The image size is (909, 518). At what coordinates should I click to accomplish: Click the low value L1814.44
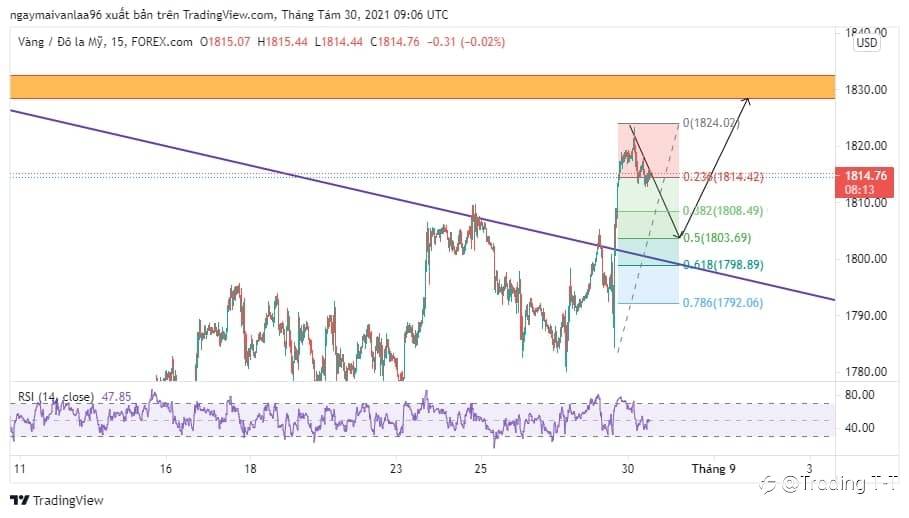click(339, 42)
